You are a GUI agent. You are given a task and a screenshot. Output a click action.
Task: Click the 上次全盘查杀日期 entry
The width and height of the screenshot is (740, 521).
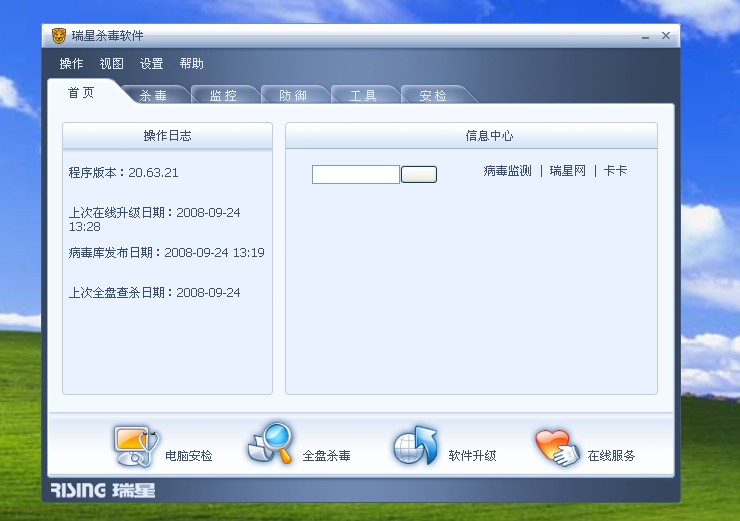155,293
